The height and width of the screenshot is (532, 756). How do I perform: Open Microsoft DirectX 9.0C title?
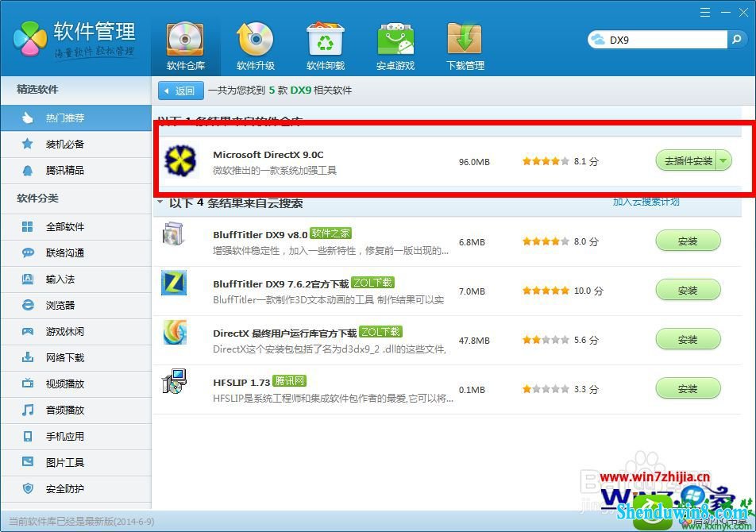(268, 155)
